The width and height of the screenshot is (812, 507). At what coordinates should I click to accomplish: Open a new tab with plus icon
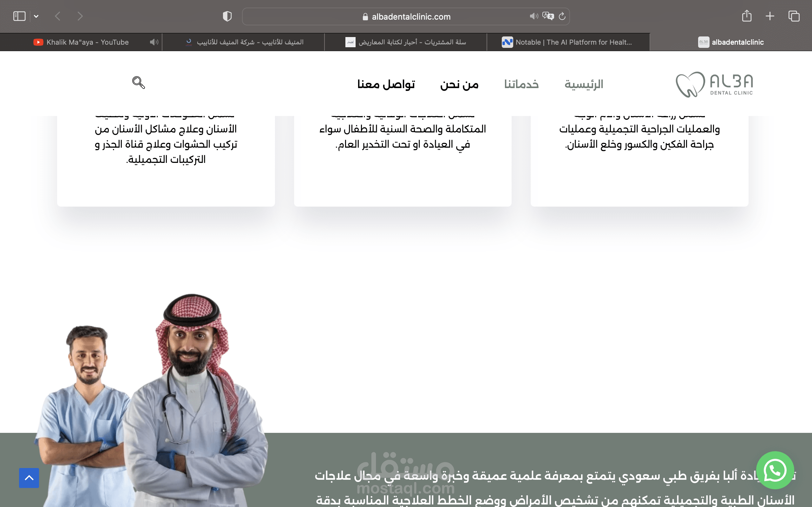click(x=770, y=16)
